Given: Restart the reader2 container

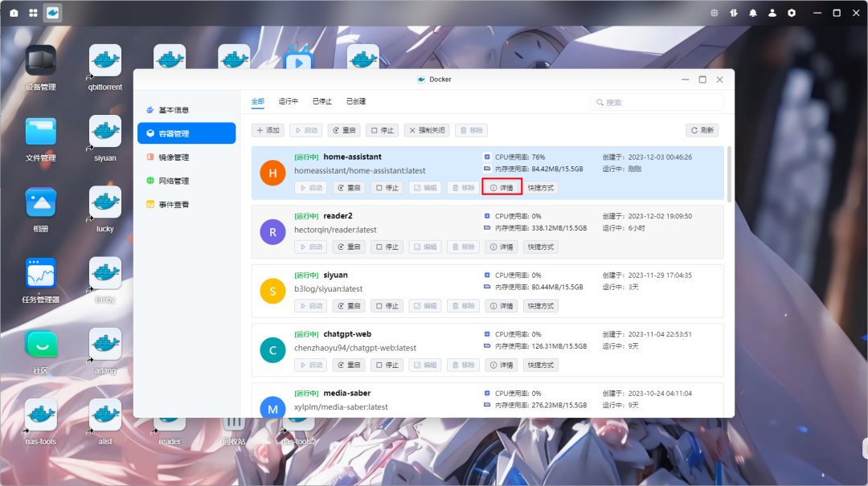Looking at the screenshot, I should (349, 247).
